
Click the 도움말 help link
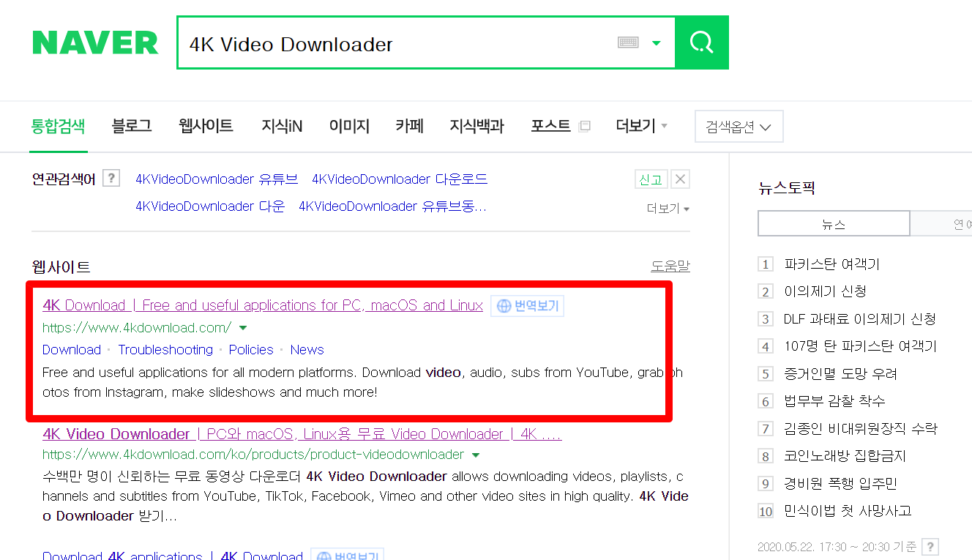click(670, 266)
